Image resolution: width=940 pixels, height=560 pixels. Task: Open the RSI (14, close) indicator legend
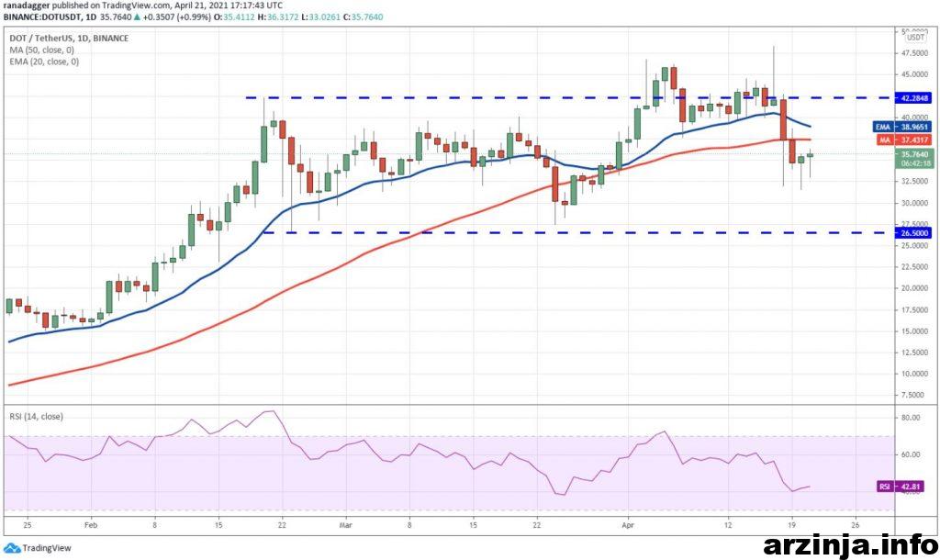[37, 416]
